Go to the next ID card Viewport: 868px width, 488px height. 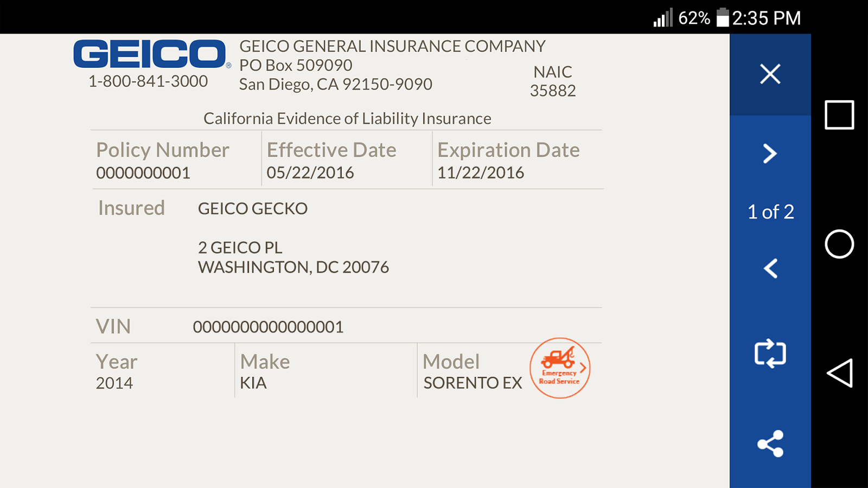click(770, 153)
